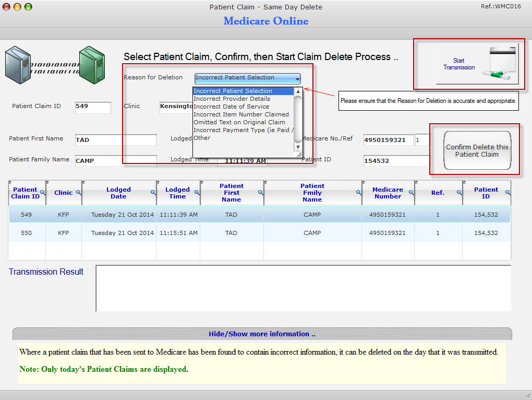
Task: Click the search icon in Clinic column header
Action: (79, 193)
